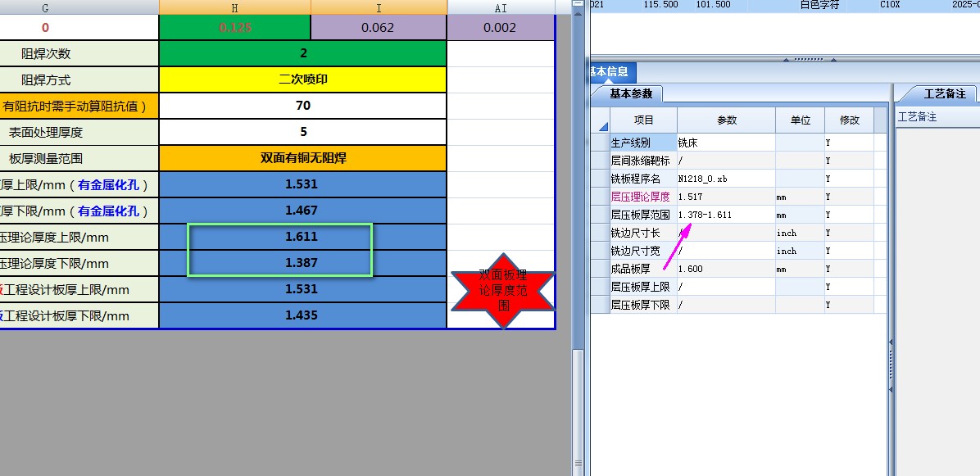Select column I header in spreadsheet

[379, 7]
